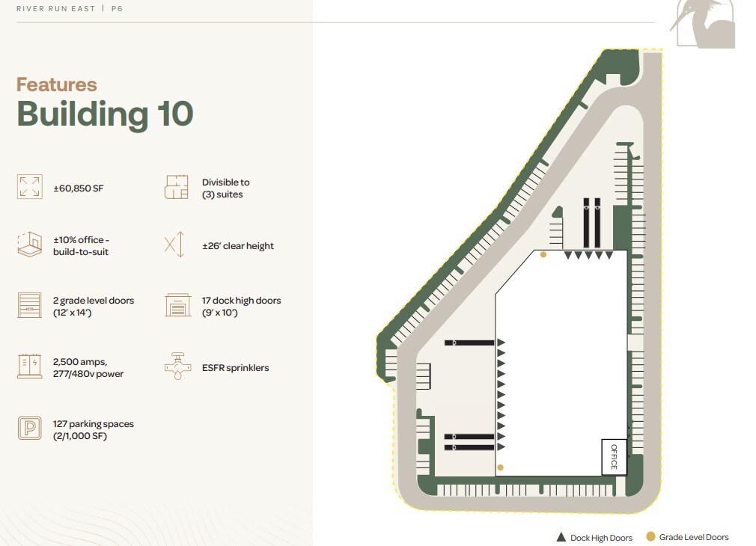The image size is (756, 546).
Task: Select the ±60,850 SF square footage icon
Action: click(x=29, y=185)
